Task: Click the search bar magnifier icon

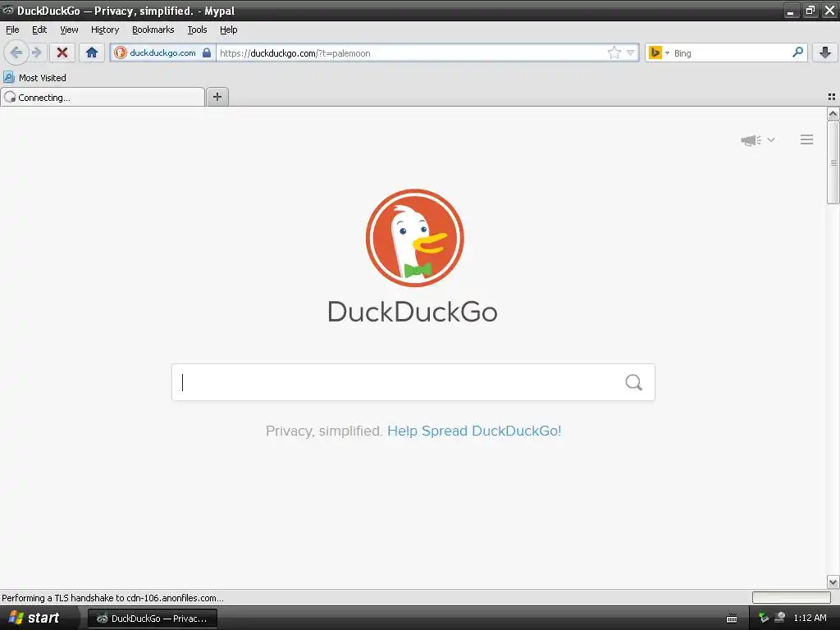Action: pos(797,52)
